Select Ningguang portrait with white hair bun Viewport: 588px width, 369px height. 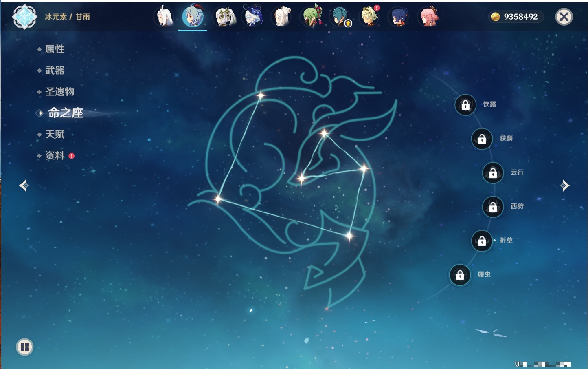pyautogui.click(x=282, y=17)
